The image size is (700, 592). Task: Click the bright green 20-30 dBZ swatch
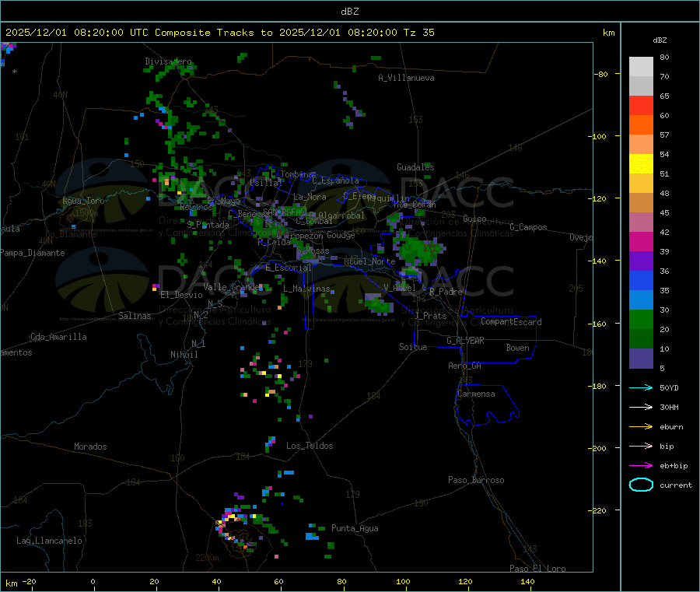click(x=641, y=319)
